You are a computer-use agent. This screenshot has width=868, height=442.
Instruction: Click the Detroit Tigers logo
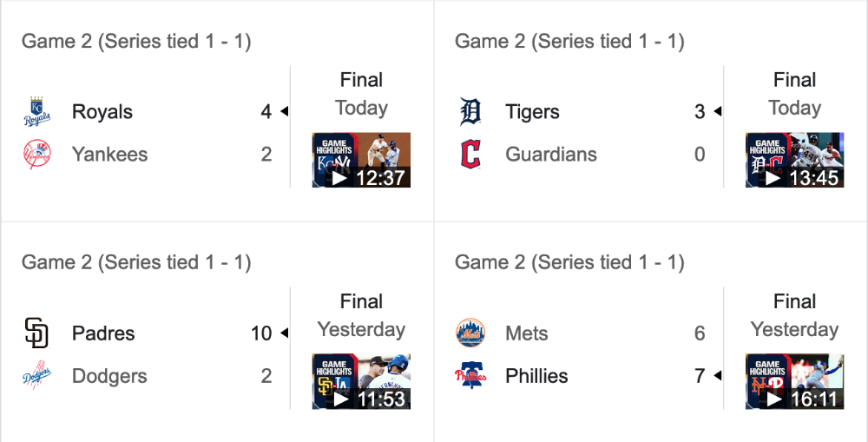(x=470, y=112)
